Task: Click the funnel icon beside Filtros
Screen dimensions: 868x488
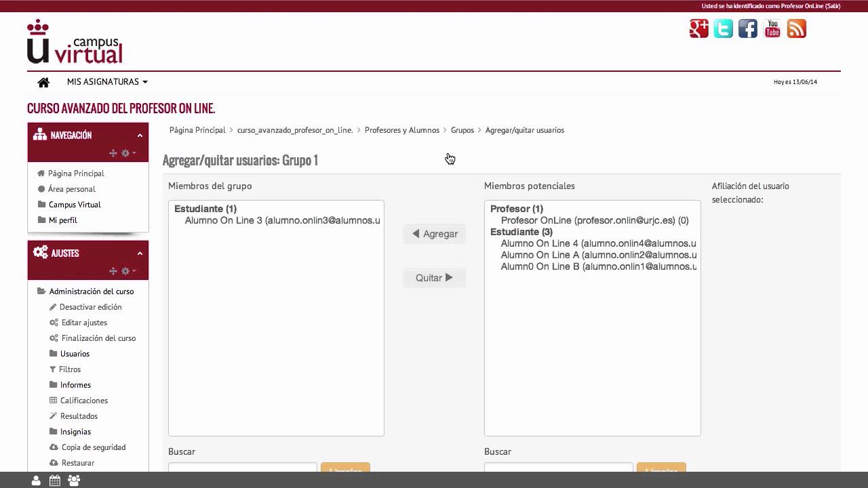Action: (x=53, y=369)
